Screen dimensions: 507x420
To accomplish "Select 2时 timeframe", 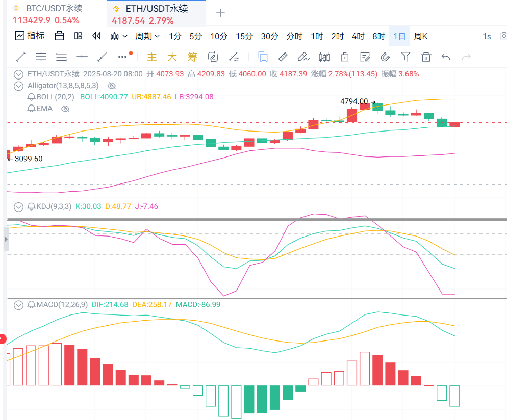I will point(337,36).
